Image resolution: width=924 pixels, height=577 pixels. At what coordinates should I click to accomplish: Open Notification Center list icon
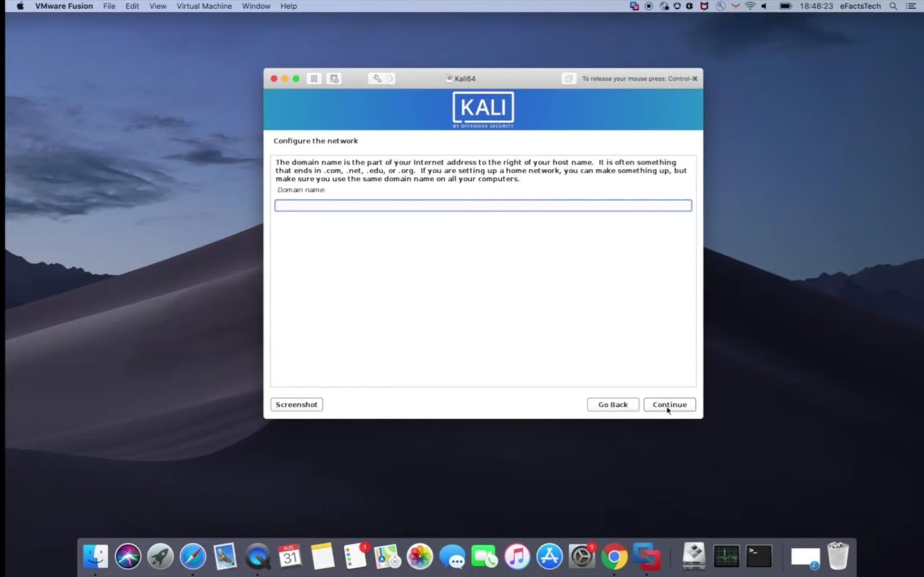tap(911, 6)
